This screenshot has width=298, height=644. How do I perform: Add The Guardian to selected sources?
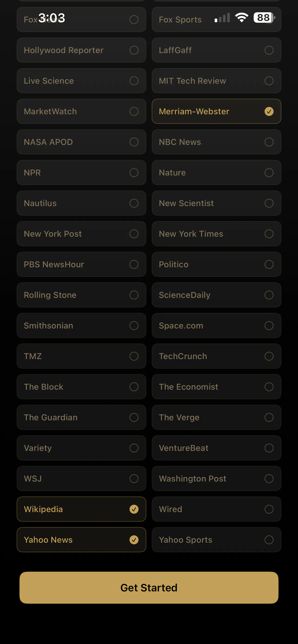coord(81,417)
